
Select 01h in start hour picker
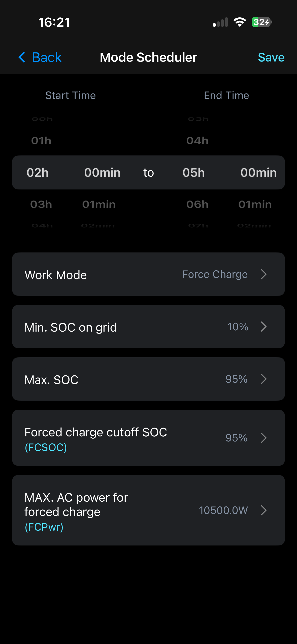41,141
